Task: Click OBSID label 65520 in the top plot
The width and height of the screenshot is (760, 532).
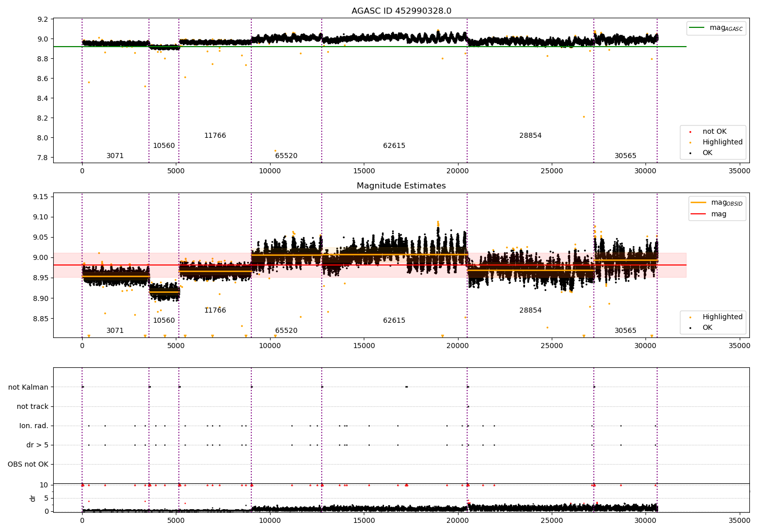Action: click(286, 156)
